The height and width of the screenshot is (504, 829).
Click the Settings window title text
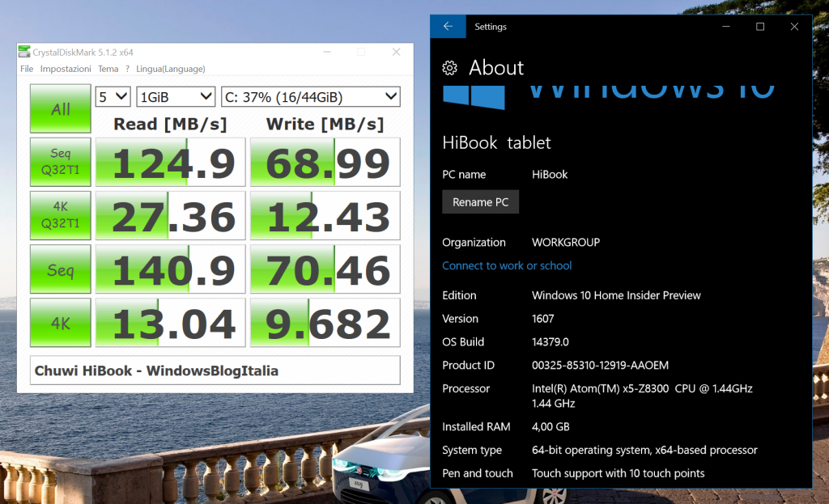tap(490, 27)
